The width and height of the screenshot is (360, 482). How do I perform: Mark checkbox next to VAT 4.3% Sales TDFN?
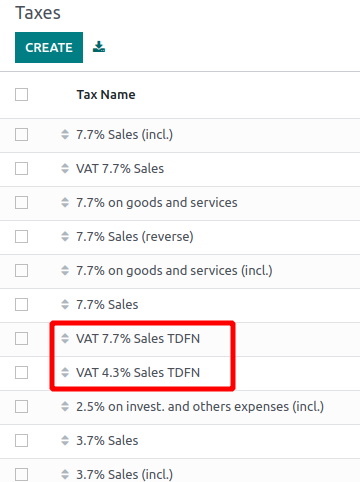[x=21, y=373]
